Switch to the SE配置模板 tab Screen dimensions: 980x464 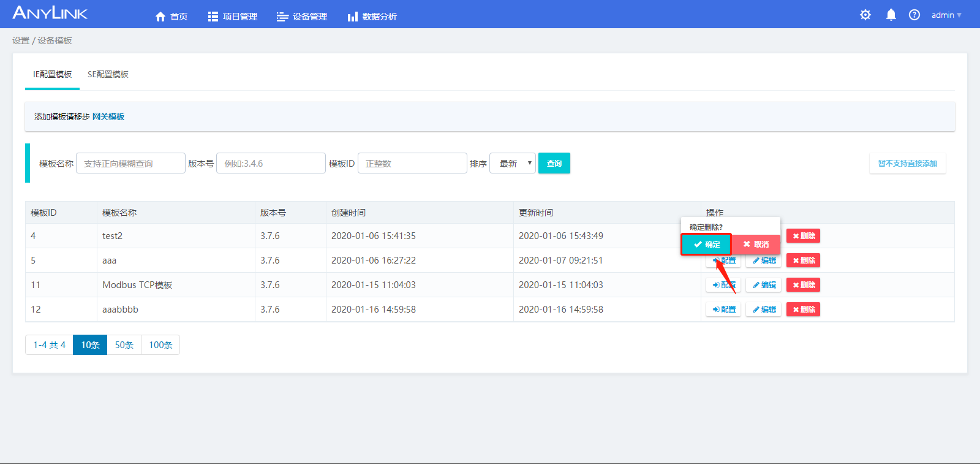coord(108,74)
